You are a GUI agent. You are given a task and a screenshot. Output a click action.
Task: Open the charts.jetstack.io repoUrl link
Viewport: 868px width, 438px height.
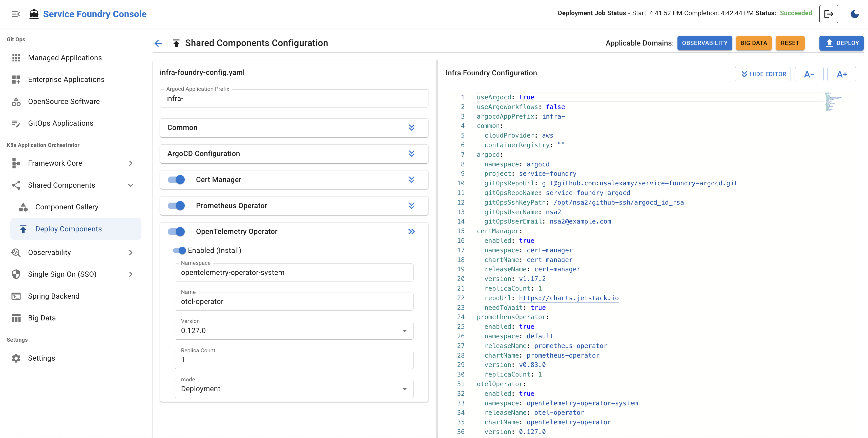click(568, 298)
